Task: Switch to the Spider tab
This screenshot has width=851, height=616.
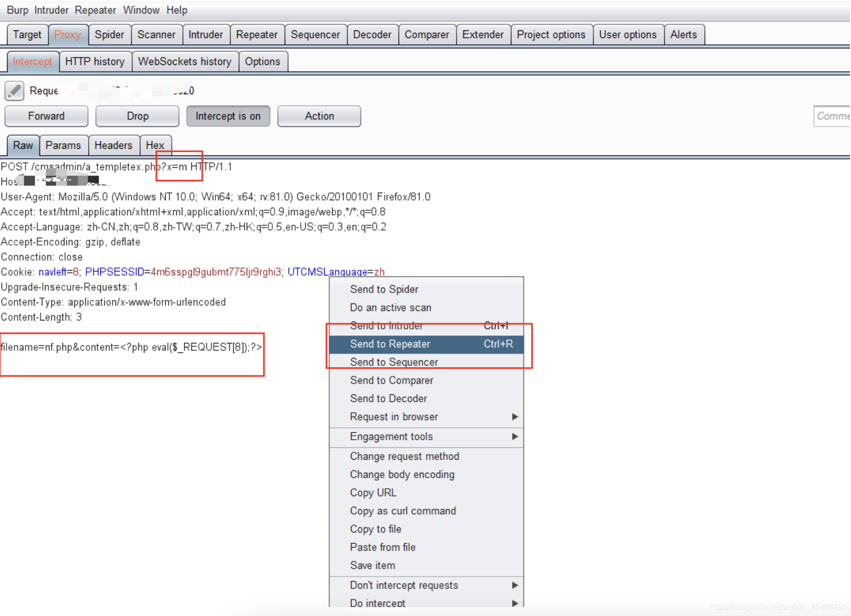Action: 109,34
